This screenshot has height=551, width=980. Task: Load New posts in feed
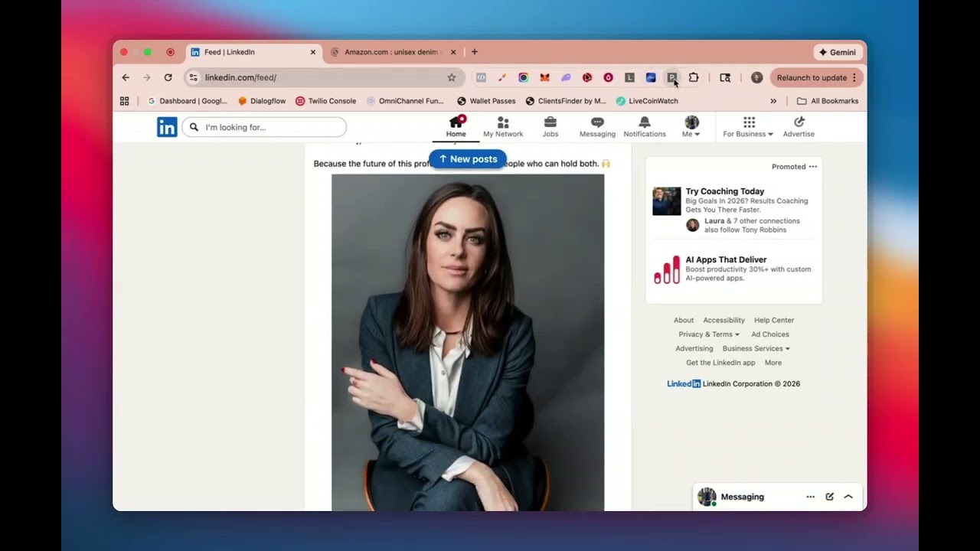pos(468,159)
